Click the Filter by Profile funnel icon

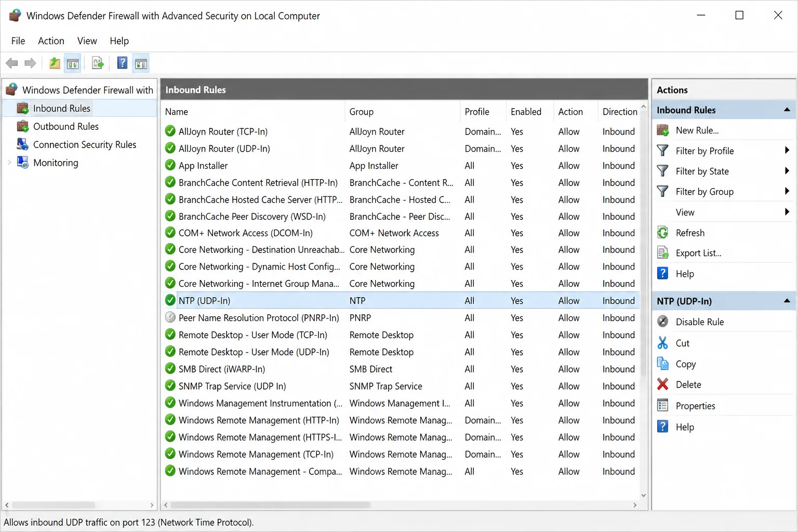(x=663, y=151)
